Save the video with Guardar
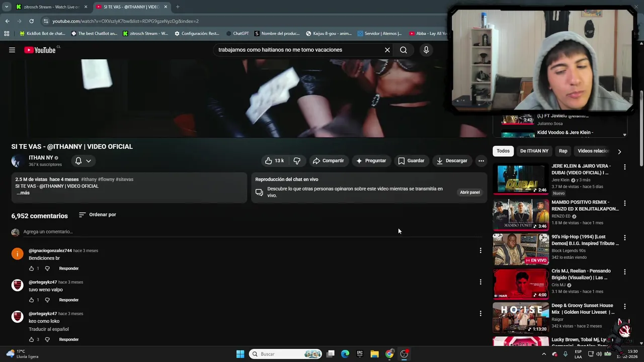Screen dimensions: 644x362 click(411, 161)
